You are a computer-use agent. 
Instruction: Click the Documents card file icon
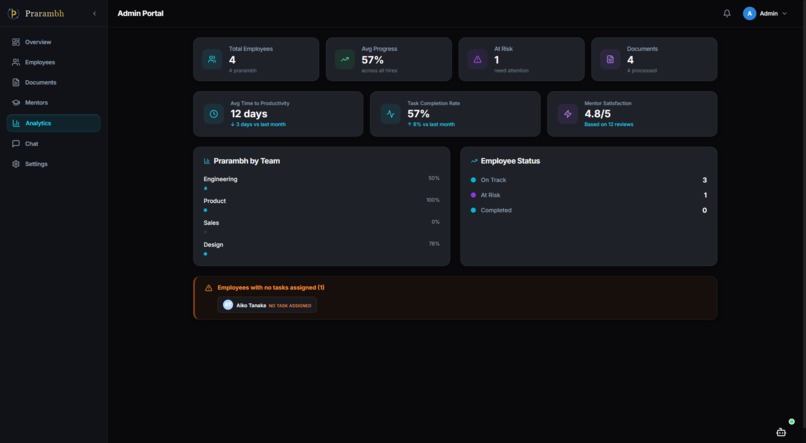pos(610,59)
